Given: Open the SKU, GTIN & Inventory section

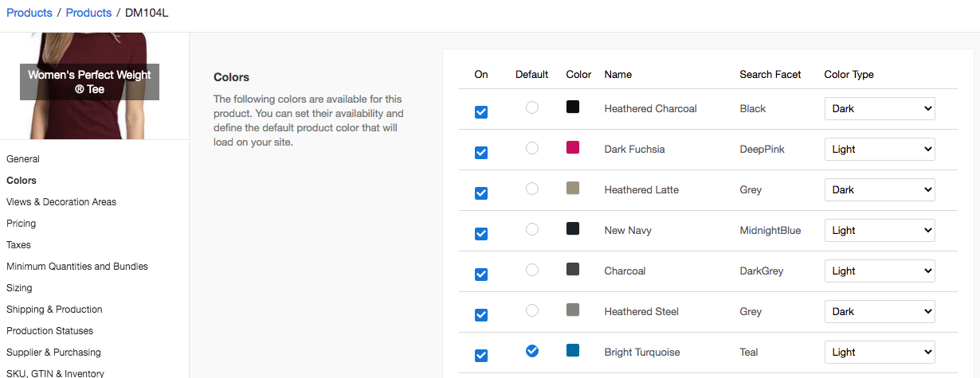Looking at the screenshot, I should [x=55, y=372].
